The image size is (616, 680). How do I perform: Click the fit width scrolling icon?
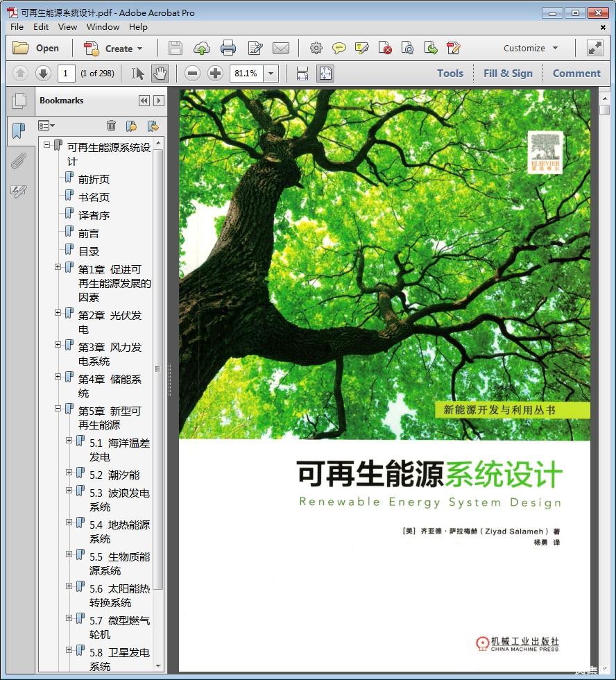302,74
